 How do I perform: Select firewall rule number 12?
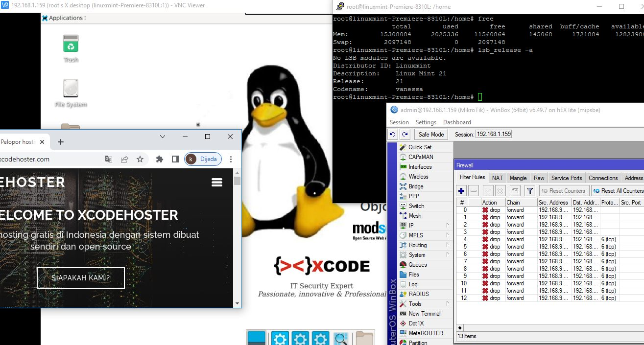click(x=550, y=298)
